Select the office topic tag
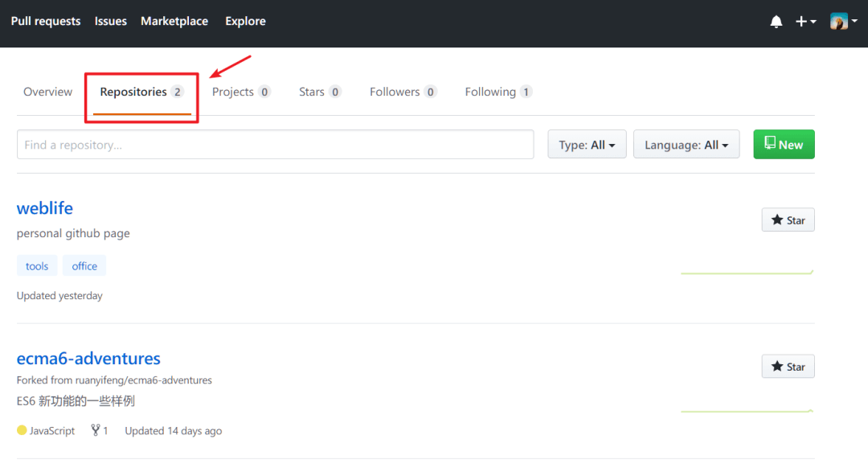 (84, 266)
